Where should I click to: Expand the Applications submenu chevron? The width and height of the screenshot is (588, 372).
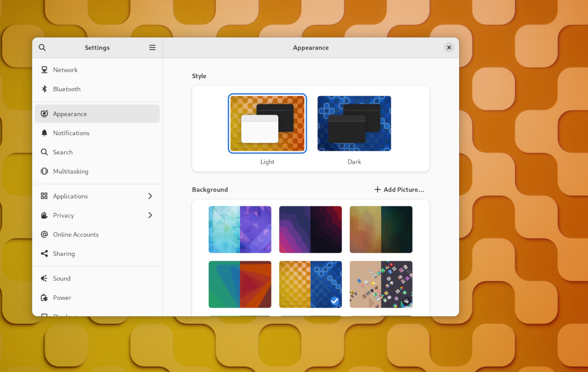[x=150, y=196]
